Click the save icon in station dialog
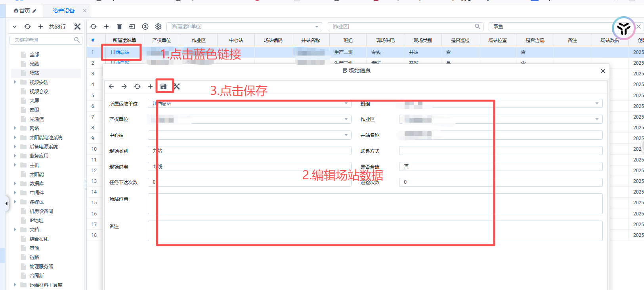Viewport: 644px width, 290px height. tap(163, 86)
